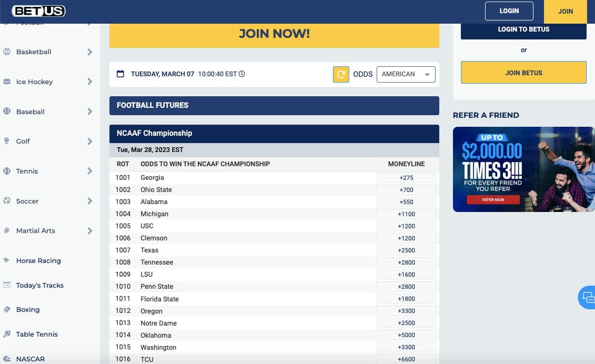Select Georgia +275 moneyline odds
The image size is (595, 364).
tap(406, 178)
